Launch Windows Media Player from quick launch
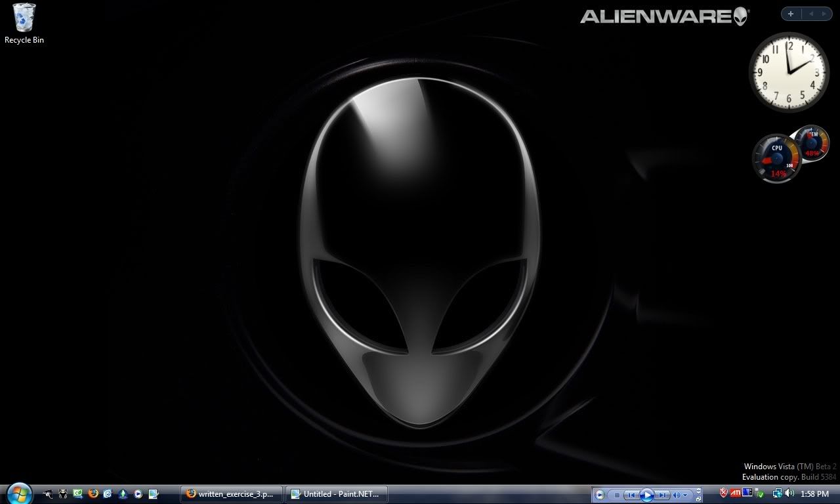Image resolution: width=840 pixels, height=504 pixels. pos(138,493)
